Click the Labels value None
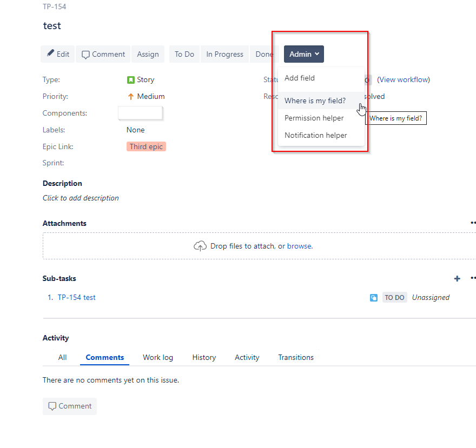This screenshot has width=476, height=448. 135,130
